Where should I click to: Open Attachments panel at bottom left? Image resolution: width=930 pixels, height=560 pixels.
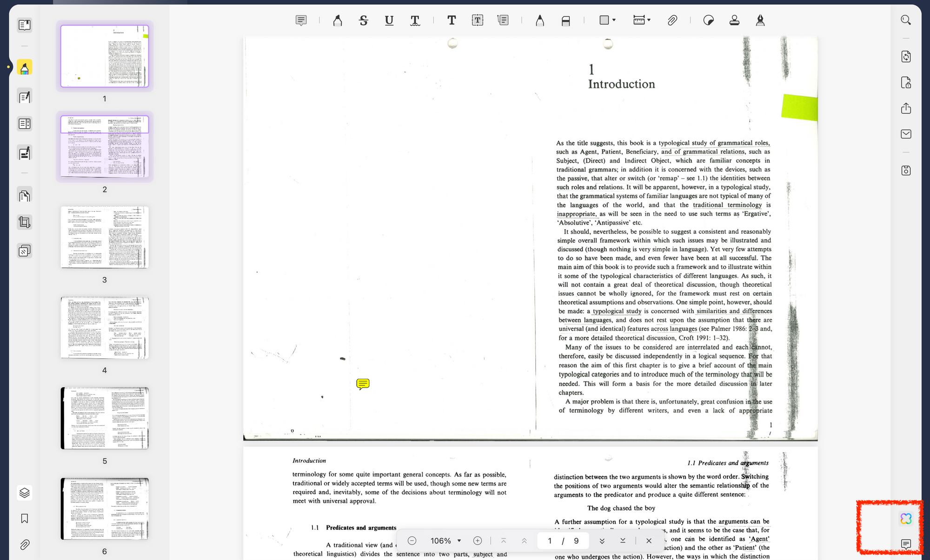[25, 544]
